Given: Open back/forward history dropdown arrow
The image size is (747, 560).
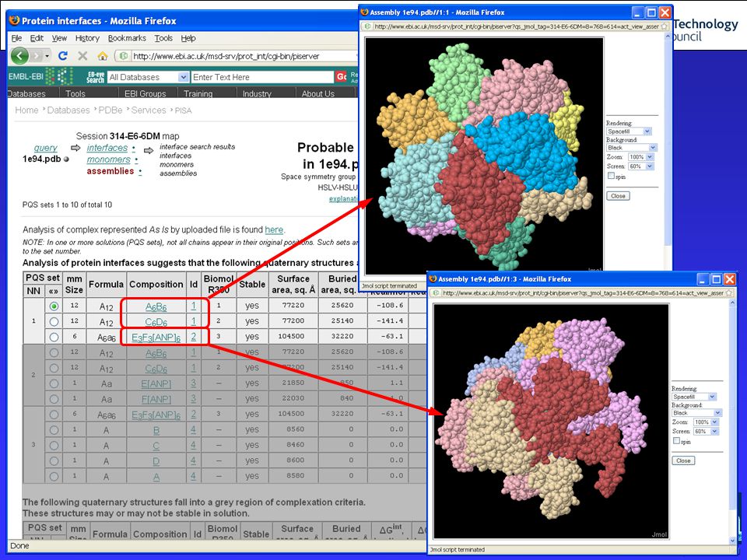Looking at the screenshot, I should pyautogui.click(x=47, y=56).
